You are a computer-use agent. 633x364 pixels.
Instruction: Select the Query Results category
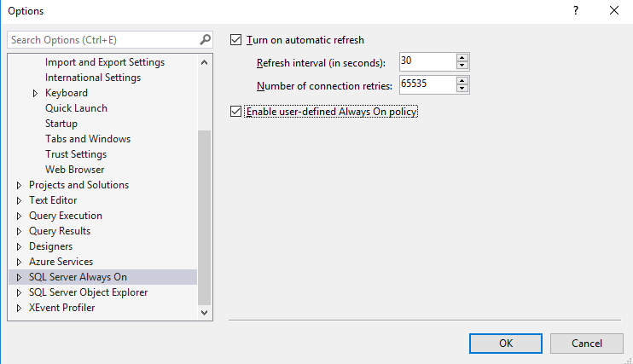(x=60, y=231)
